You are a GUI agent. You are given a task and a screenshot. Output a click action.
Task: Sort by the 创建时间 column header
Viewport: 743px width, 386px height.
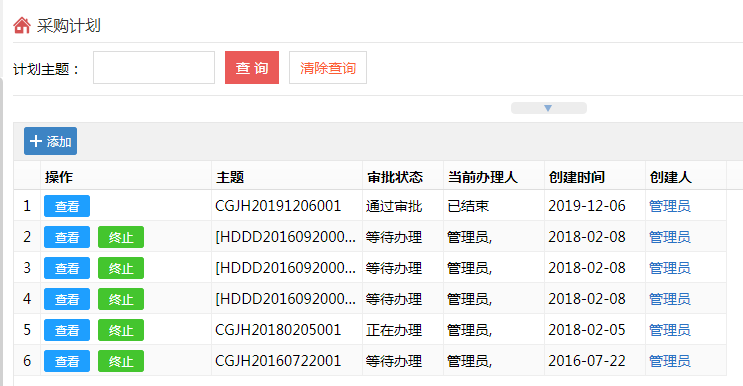595,177
